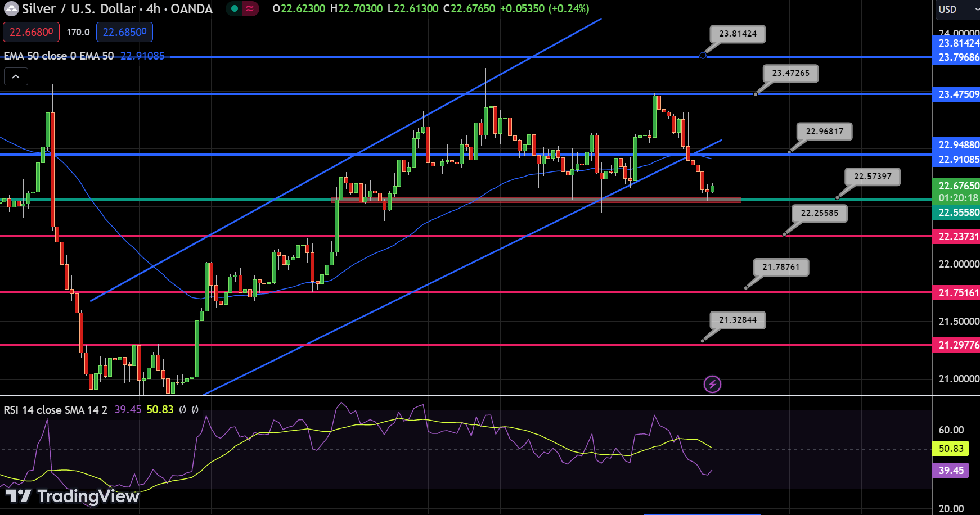Click the 22.94880 blue axis price tag
980x515 pixels.
tap(956, 145)
